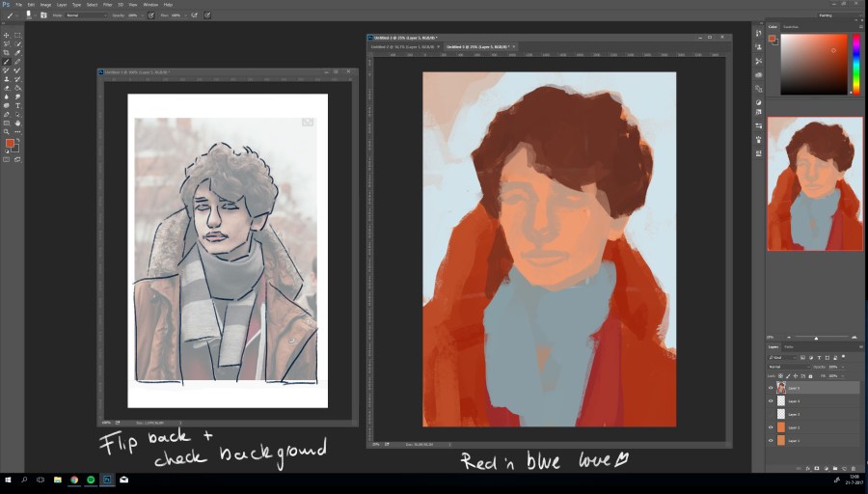The image size is (868, 494).
Task: Show the hidden Layer 3
Action: (771, 414)
